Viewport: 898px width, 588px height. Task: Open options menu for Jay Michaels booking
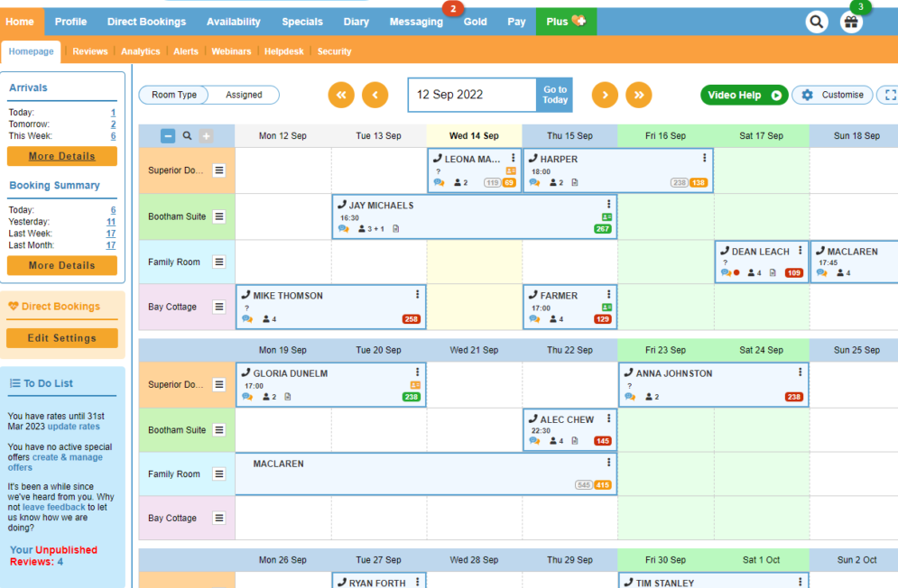609,204
